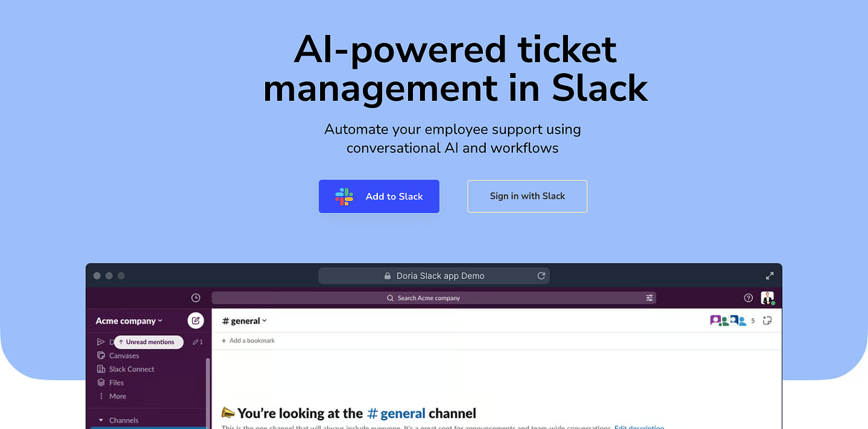868x429 pixels.
Task: Click the reload icon in the address bar
Action: [x=542, y=276]
